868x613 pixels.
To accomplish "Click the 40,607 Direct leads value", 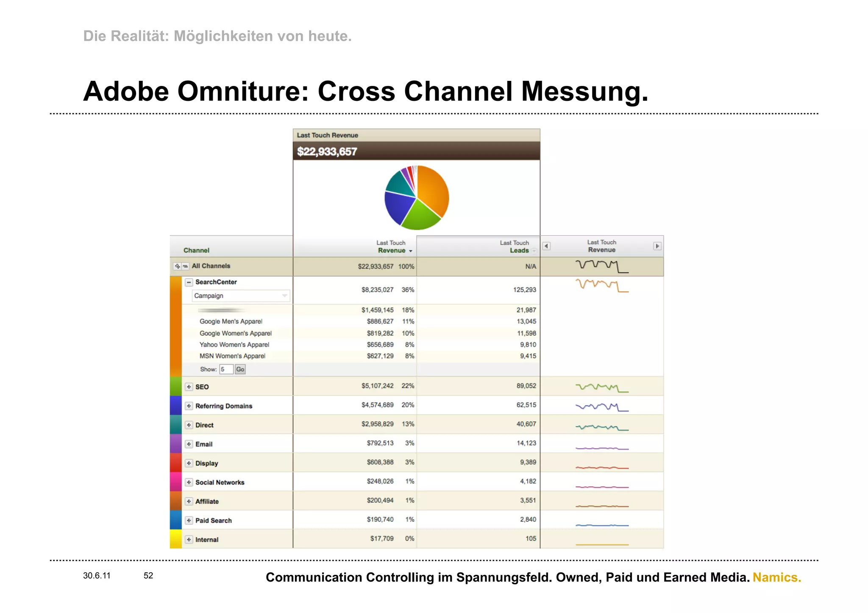I will pos(526,424).
